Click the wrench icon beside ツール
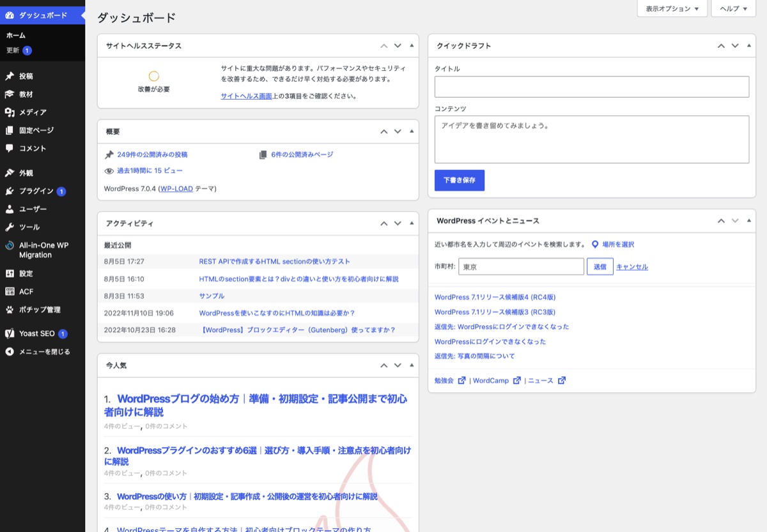Viewport: 767px width, 532px height. pyautogui.click(x=10, y=227)
